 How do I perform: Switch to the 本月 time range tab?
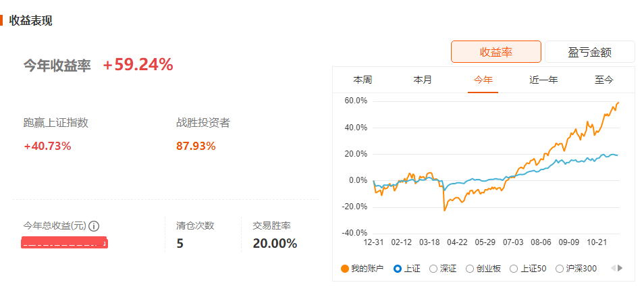(x=423, y=80)
